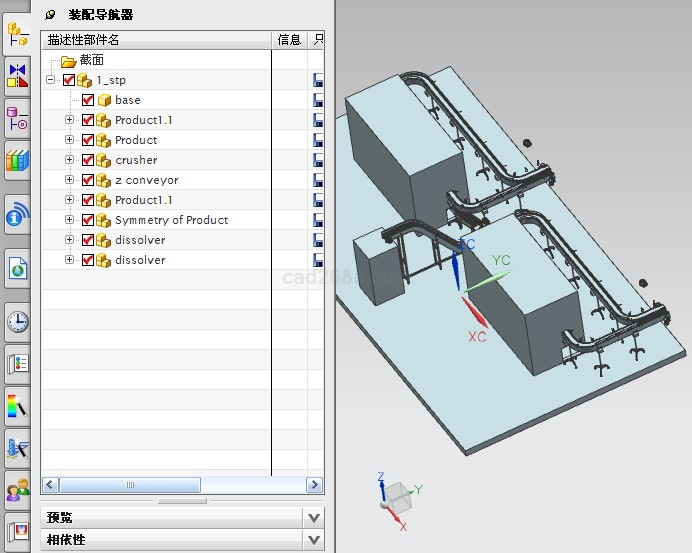Click the horizontal scrollbar right arrow

(x=316, y=485)
